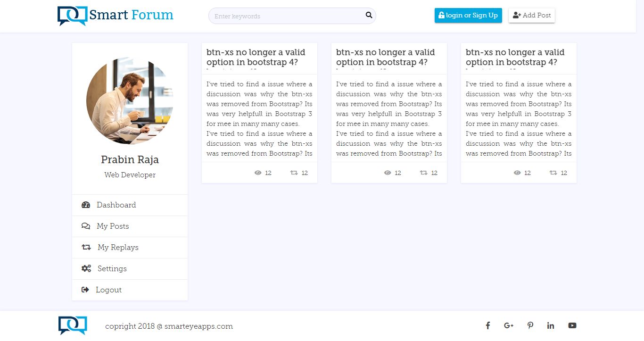The width and height of the screenshot is (644, 341).
Task: Click the Settings gears icon
Action: coord(86,268)
